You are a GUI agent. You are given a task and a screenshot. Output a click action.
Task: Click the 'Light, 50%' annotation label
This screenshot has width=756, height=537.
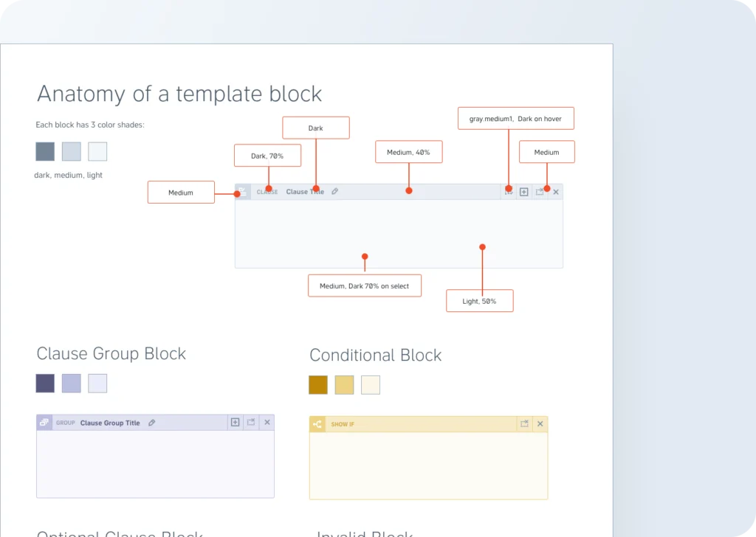(x=480, y=301)
